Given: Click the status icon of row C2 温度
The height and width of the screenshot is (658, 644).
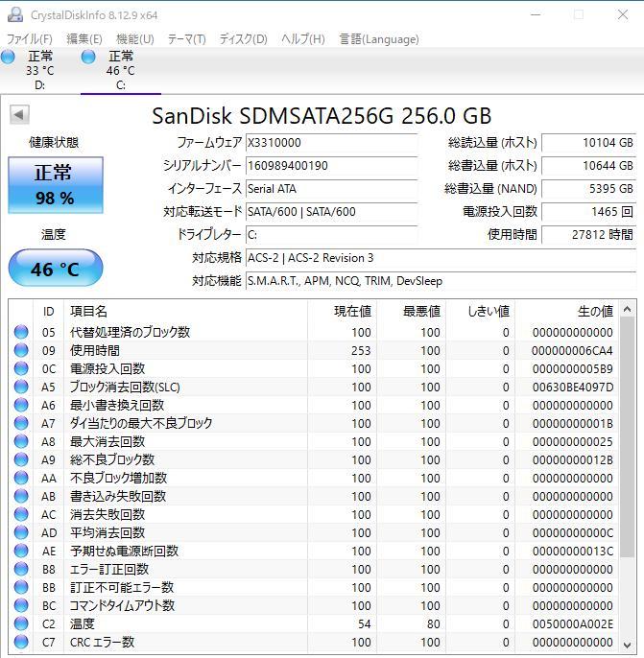Looking at the screenshot, I should (21, 624).
